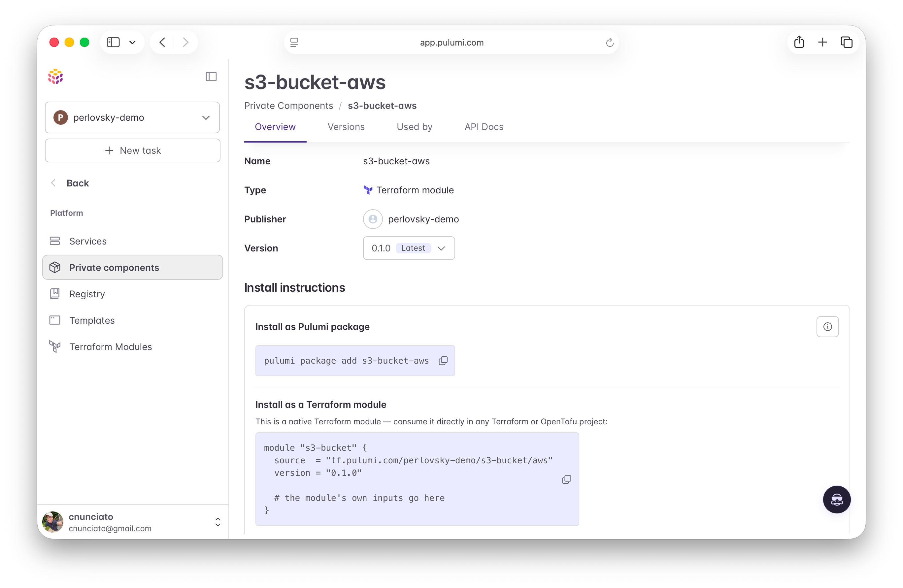Screen dimensions: 903x588
Task: Open the Pulumi AI assistant chat button
Action: click(x=836, y=499)
